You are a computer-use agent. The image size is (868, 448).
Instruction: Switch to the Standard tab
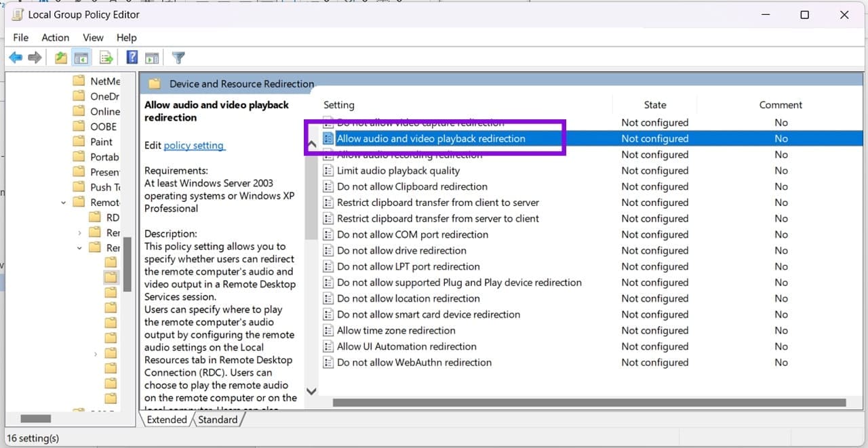[218, 420]
